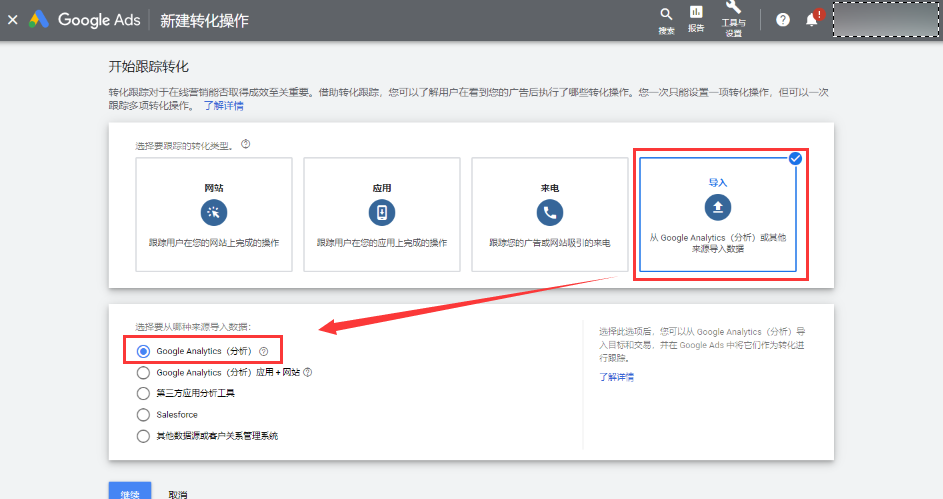This screenshot has height=499, width=943.
Task: Select 其他数据源或客户关系管理系统 radio option
Action: click(x=143, y=436)
